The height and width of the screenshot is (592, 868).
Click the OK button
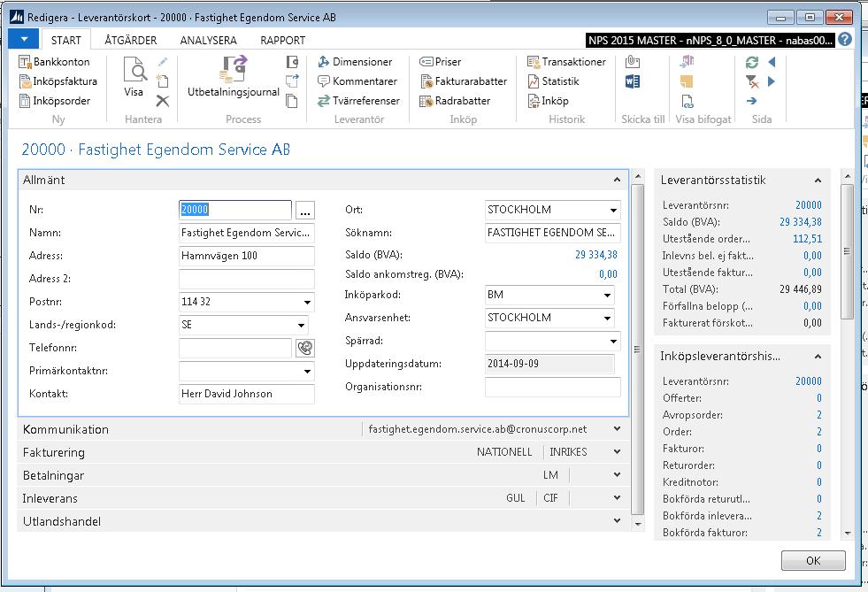click(813, 560)
